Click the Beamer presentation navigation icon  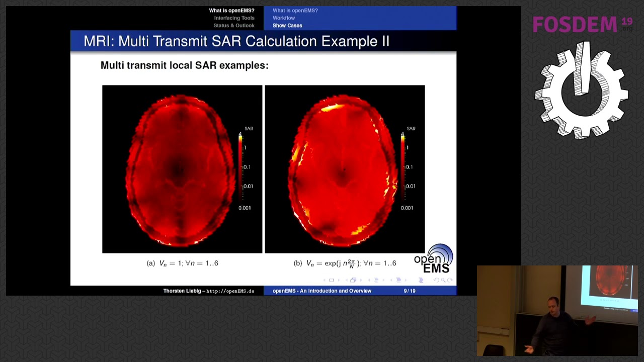pyautogui.click(x=421, y=280)
